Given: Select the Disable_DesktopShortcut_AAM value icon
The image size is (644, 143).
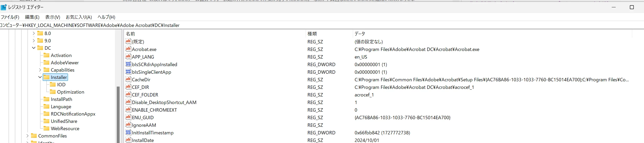Looking at the screenshot, I should [128, 102].
